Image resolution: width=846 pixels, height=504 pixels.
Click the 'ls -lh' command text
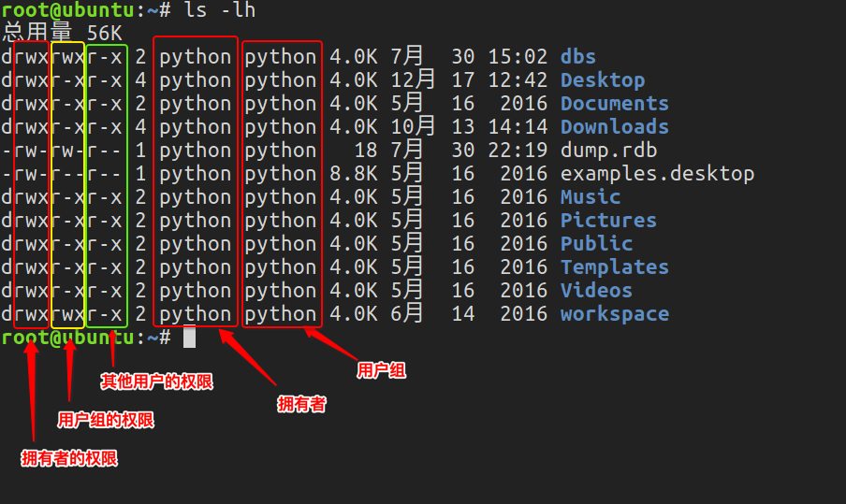pos(220,9)
